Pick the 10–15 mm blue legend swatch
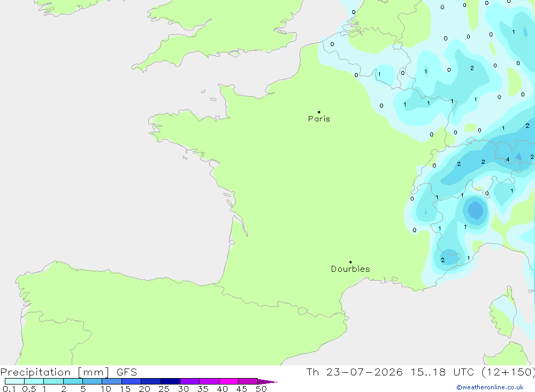This screenshot has width=535, height=392. (112, 381)
